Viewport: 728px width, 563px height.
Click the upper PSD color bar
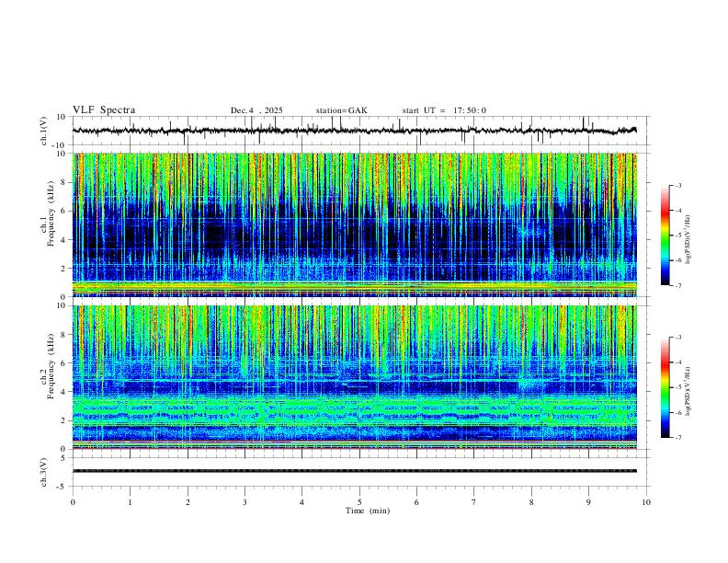[x=665, y=236]
